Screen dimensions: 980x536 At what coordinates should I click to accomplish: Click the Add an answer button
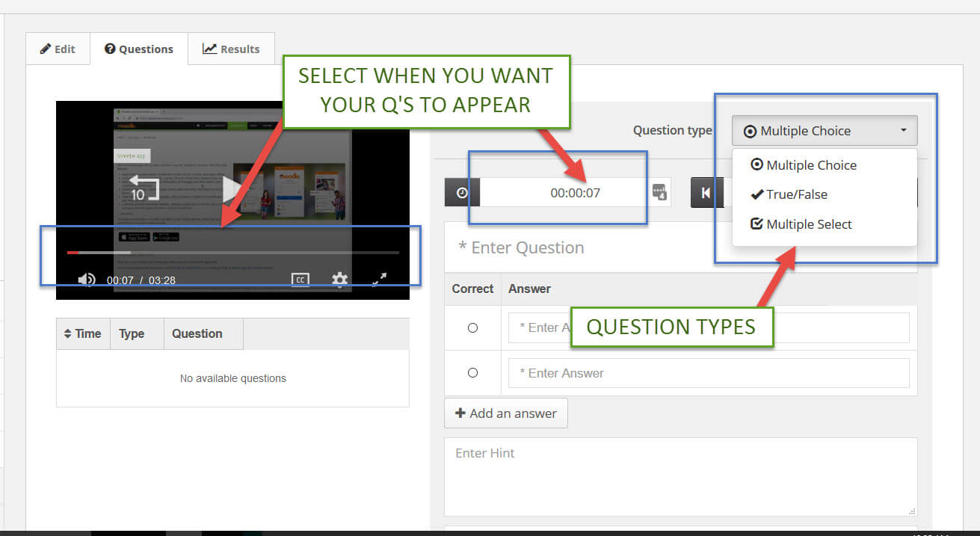click(x=505, y=413)
